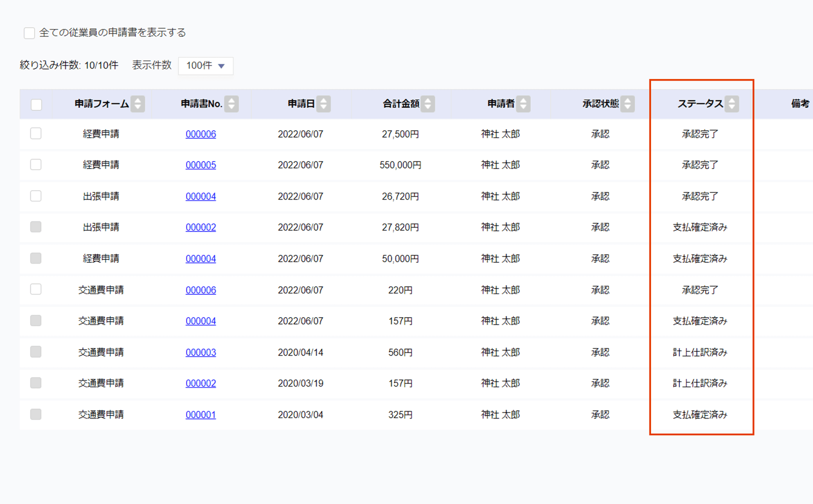The width and height of the screenshot is (813, 504).
Task: Open 000005 application link
Action: pyautogui.click(x=200, y=165)
